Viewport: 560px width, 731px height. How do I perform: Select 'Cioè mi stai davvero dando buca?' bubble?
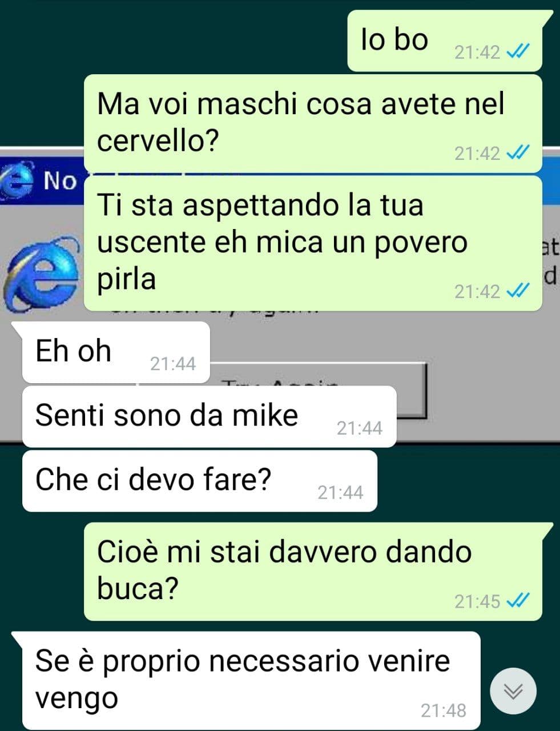pyautogui.click(x=313, y=572)
